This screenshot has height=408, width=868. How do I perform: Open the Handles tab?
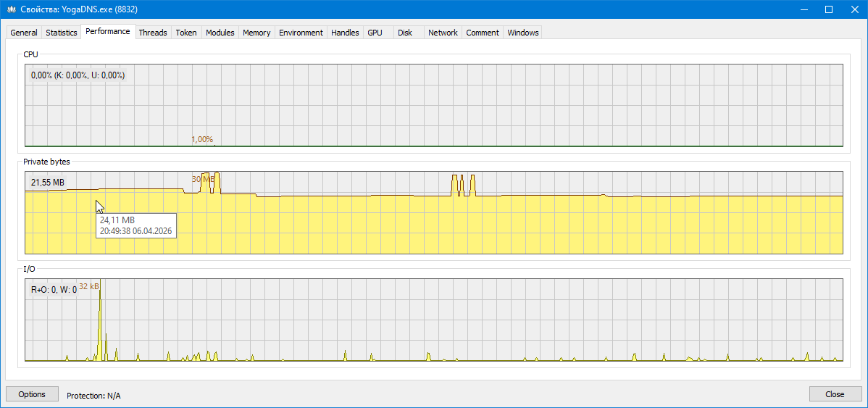click(x=345, y=33)
